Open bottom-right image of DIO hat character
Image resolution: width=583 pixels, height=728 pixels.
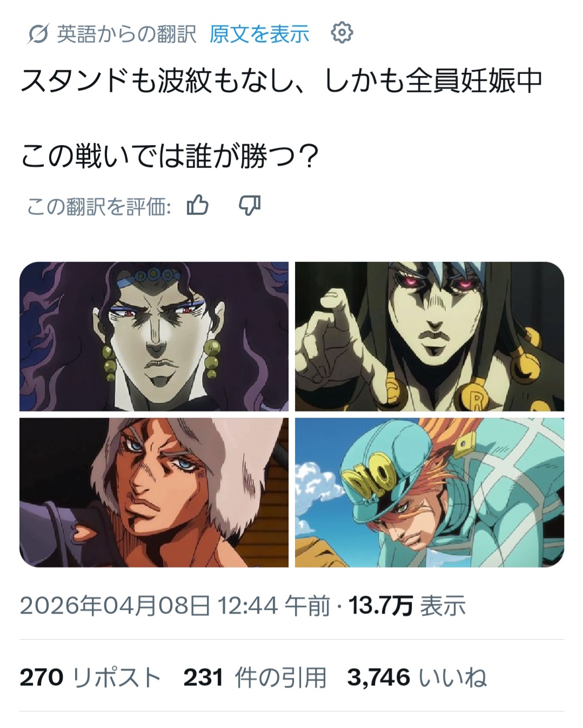430,493
